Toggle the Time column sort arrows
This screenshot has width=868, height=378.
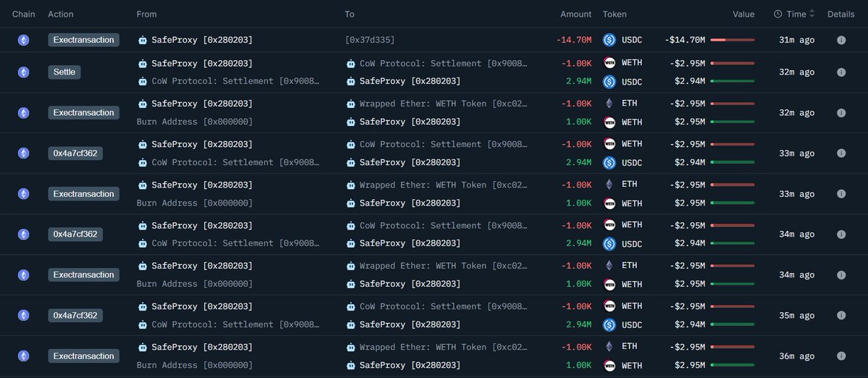click(812, 14)
